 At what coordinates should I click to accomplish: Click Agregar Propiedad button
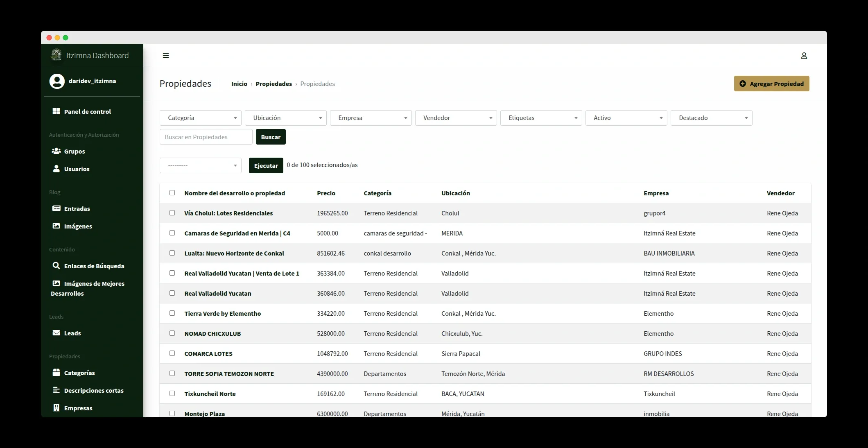coord(771,84)
